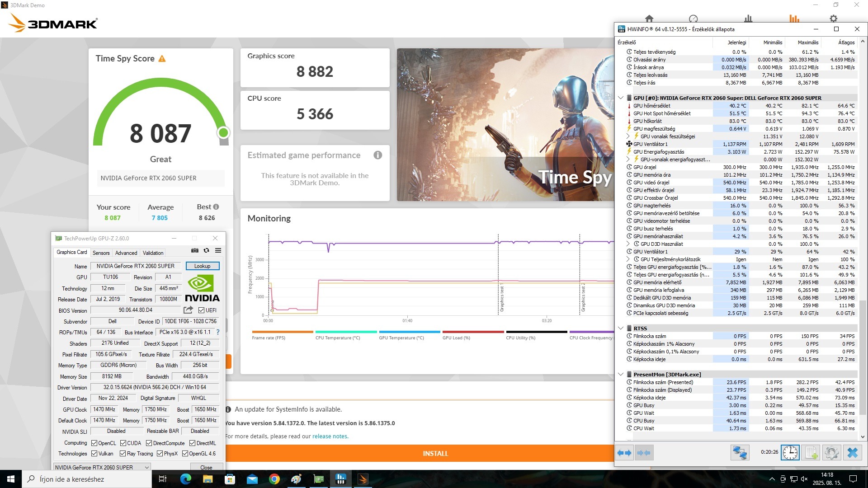Click GPU-Z refresh icon
Viewport: 868px width, 488px height.
(x=207, y=250)
